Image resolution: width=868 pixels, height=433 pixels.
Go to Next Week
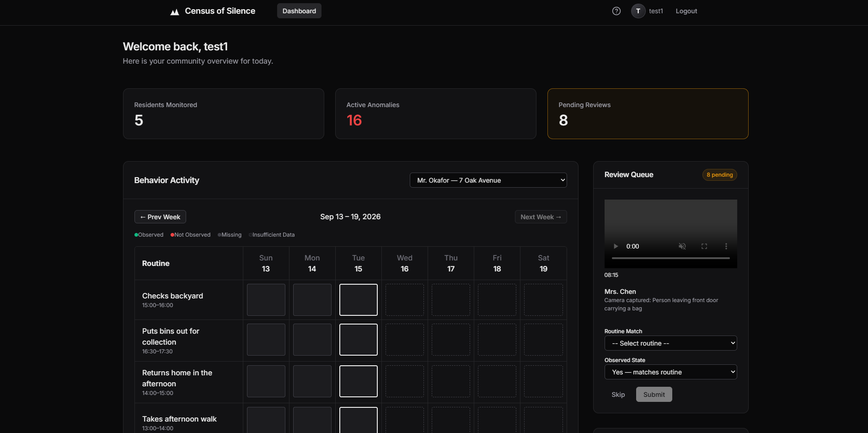(x=541, y=217)
